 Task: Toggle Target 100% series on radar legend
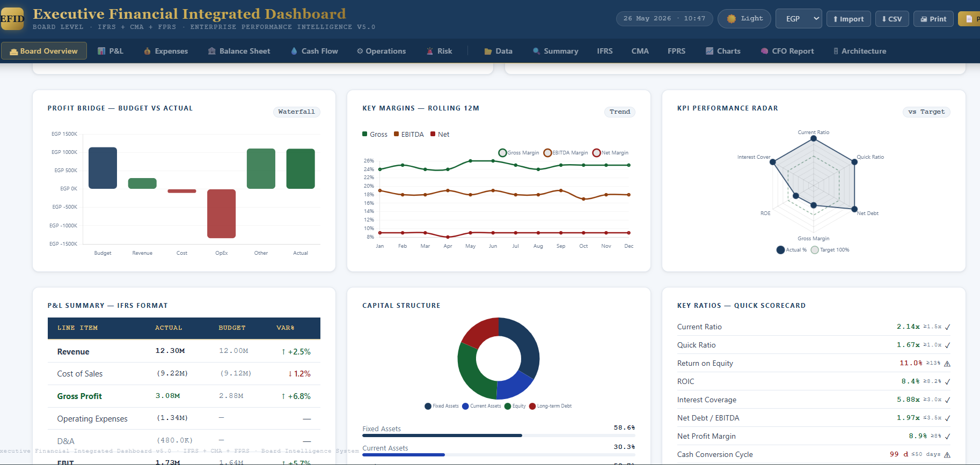[830, 250]
